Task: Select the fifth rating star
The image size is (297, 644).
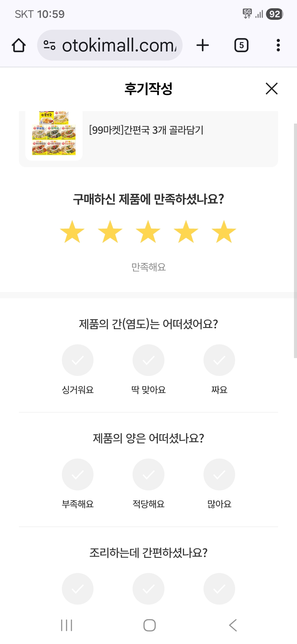Action: (x=224, y=232)
